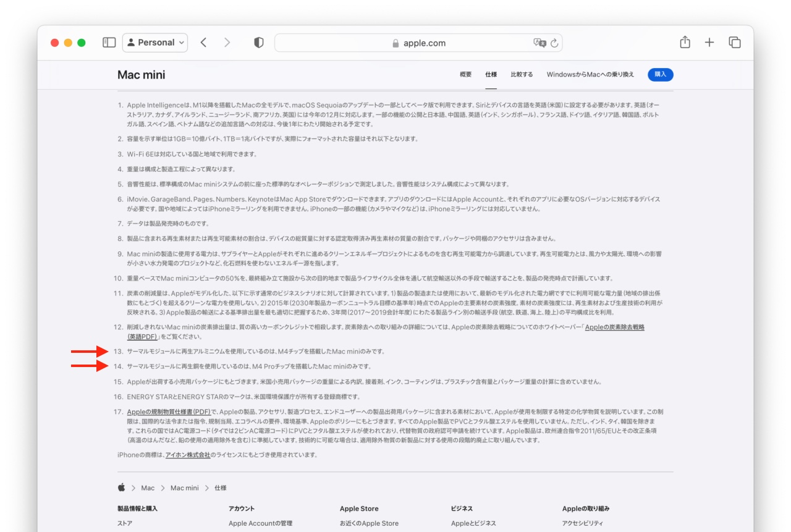The width and height of the screenshot is (791, 532).
Task: Open the Share menu
Action: pyautogui.click(x=685, y=42)
